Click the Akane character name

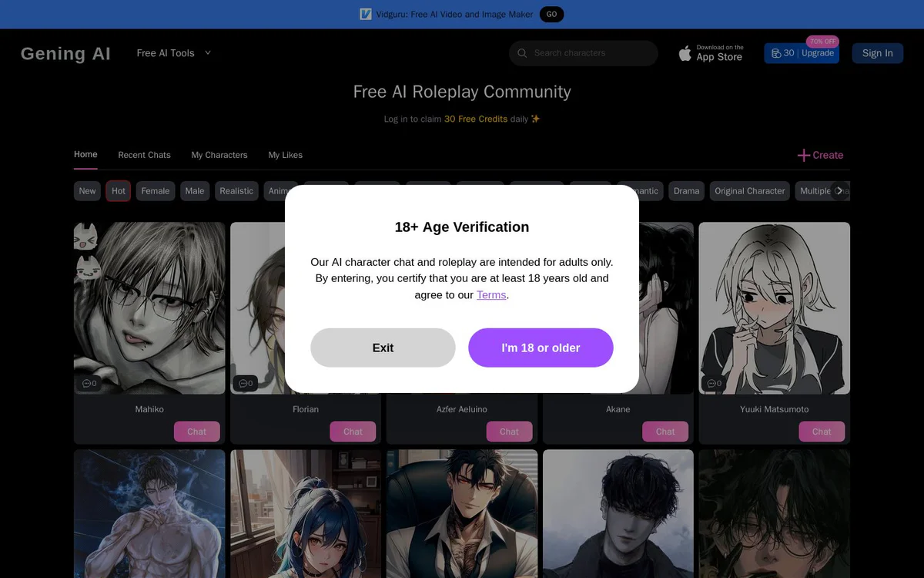(x=618, y=409)
